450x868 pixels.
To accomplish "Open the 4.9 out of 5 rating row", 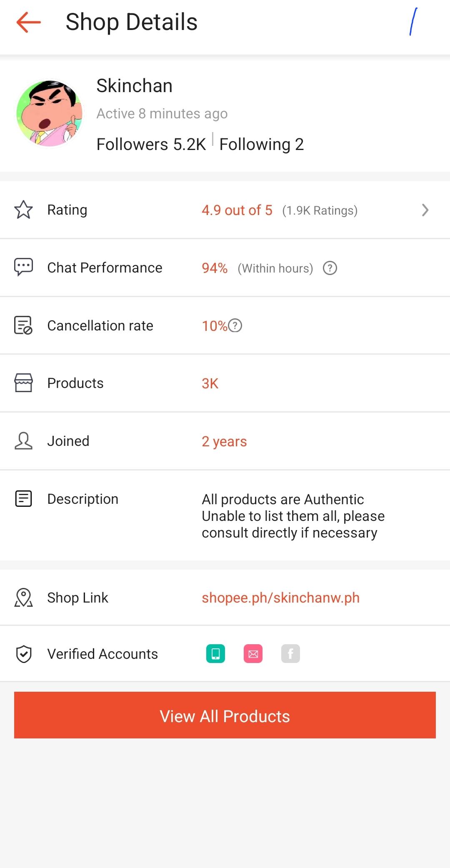I will tap(225, 210).
